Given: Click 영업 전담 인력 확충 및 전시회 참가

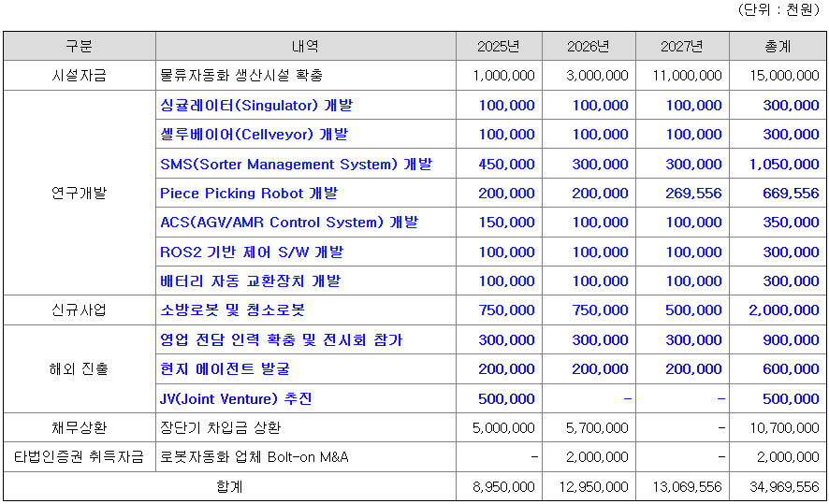Looking at the screenshot, I should coord(282,339).
